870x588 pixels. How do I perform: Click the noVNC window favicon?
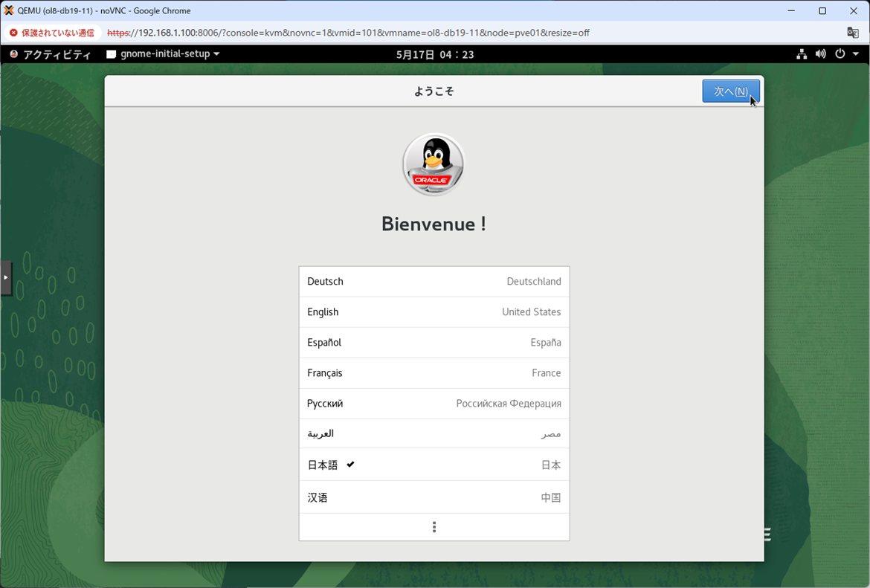point(8,10)
